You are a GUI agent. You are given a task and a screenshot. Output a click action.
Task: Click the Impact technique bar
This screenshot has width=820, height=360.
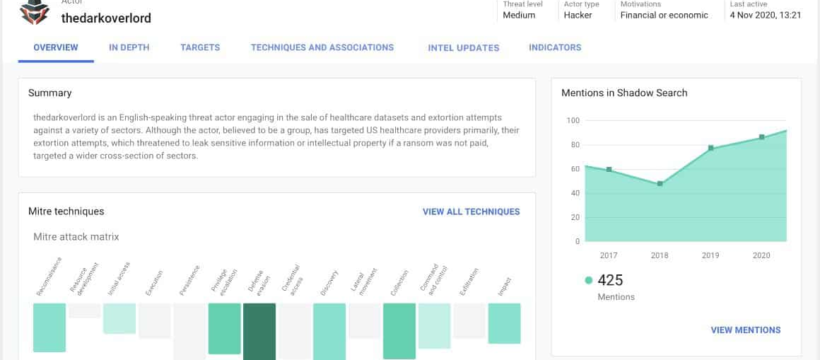[505, 323]
